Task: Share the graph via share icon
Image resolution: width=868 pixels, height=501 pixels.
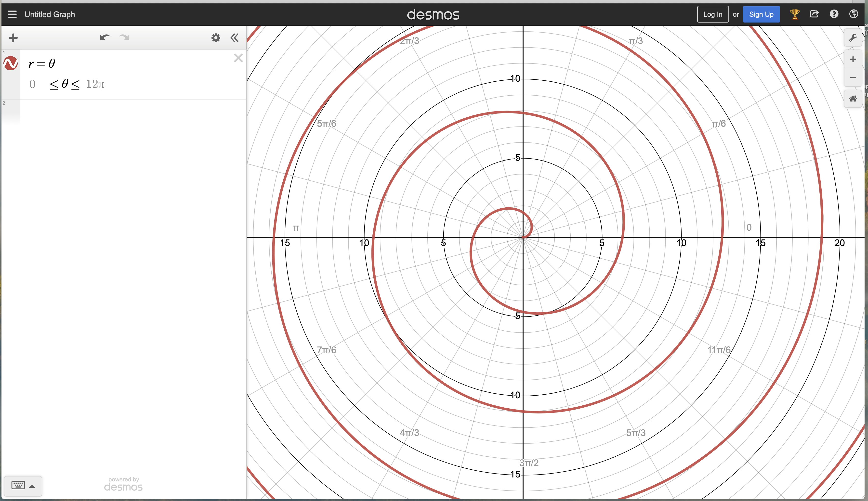Action: pos(814,14)
